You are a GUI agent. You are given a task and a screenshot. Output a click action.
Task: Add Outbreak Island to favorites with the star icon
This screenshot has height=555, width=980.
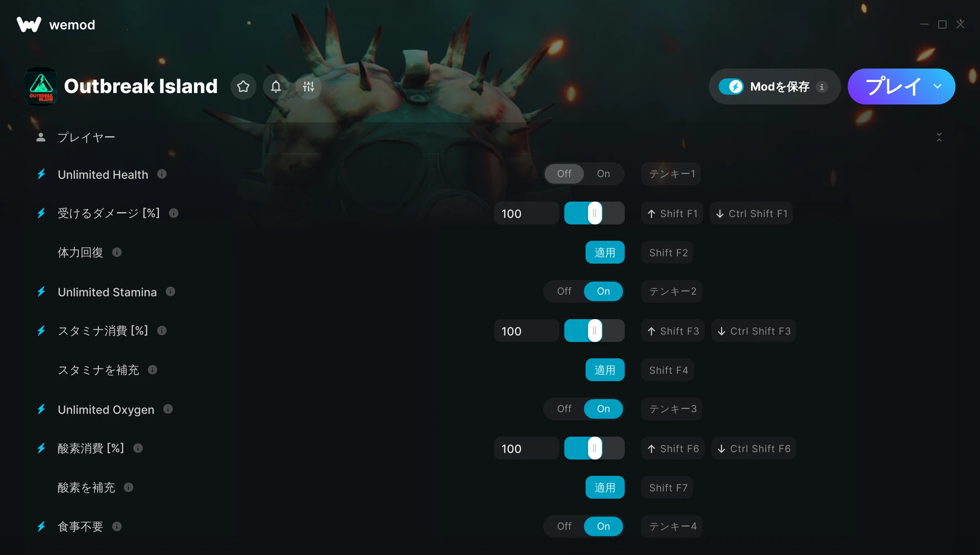pos(243,87)
